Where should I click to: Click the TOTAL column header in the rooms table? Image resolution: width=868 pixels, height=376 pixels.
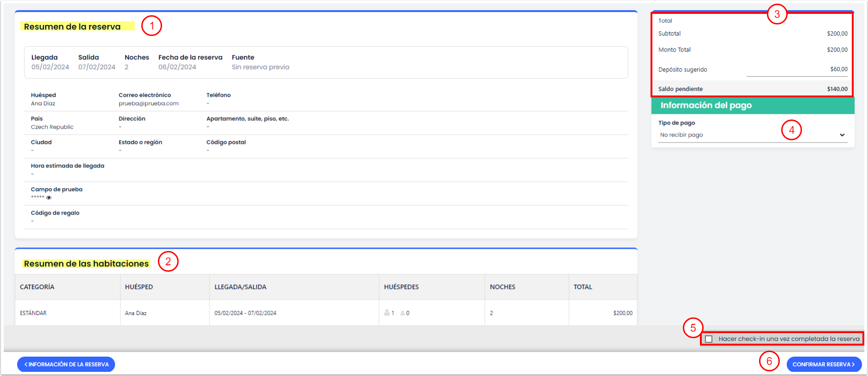(x=583, y=287)
